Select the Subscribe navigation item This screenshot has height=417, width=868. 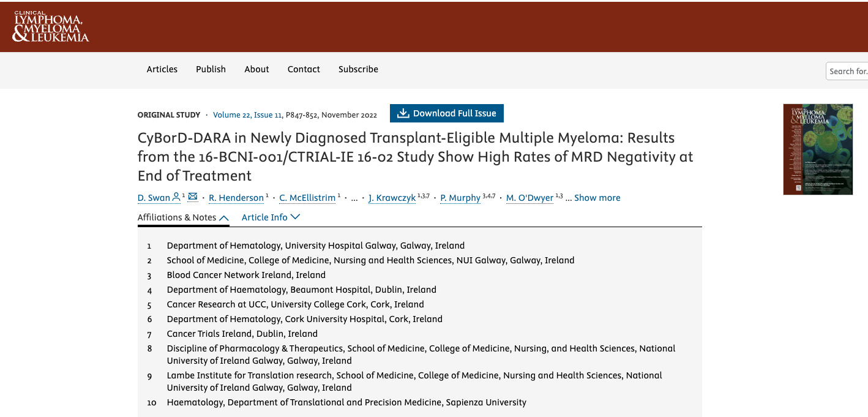(x=359, y=69)
